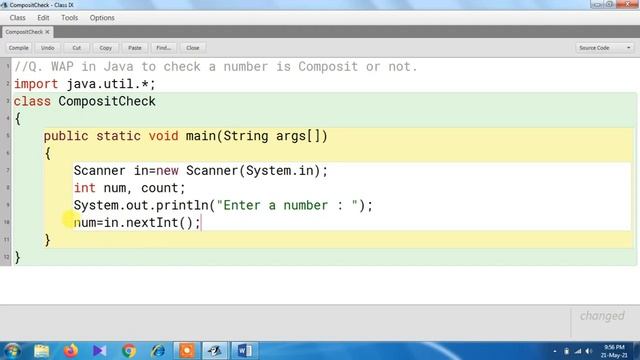Open the taskbar clock showing 9:56 PM
The image size is (640, 360).
(x=614, y=351)
